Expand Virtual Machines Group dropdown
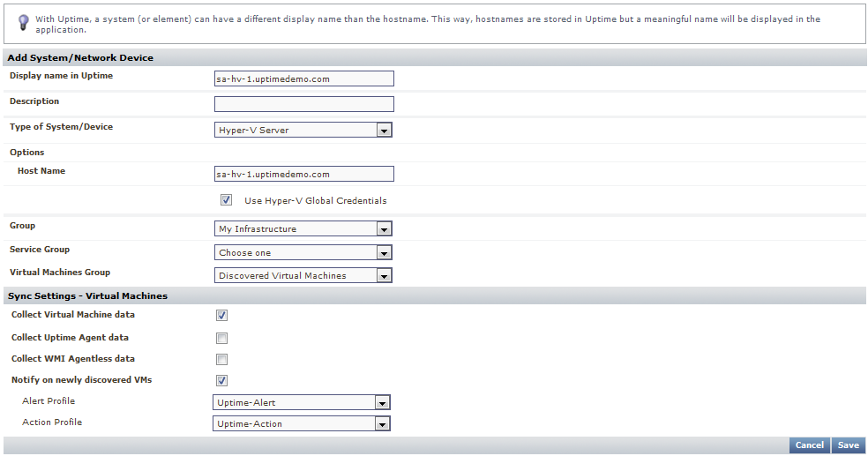The height and width of the screenshot is (456, 868). [x=303, y=275]
